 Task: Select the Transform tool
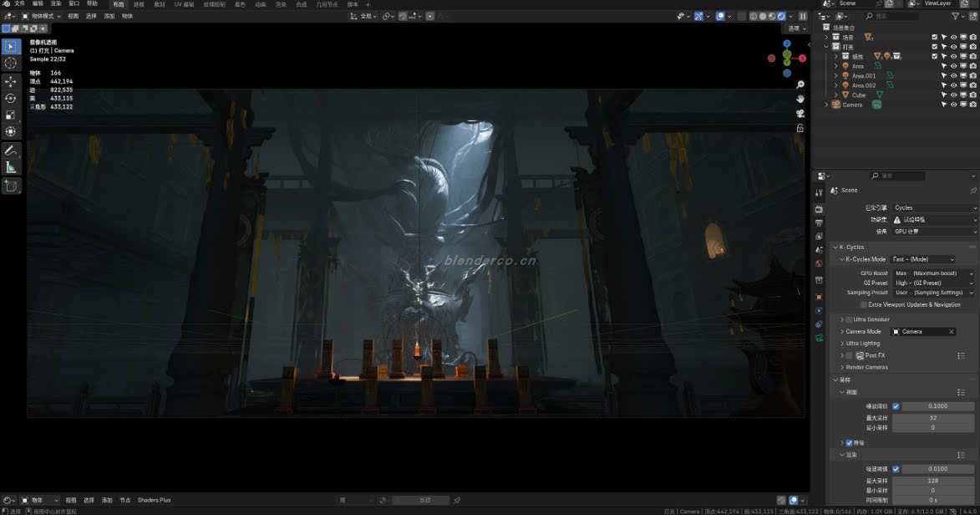click(11, 132)
